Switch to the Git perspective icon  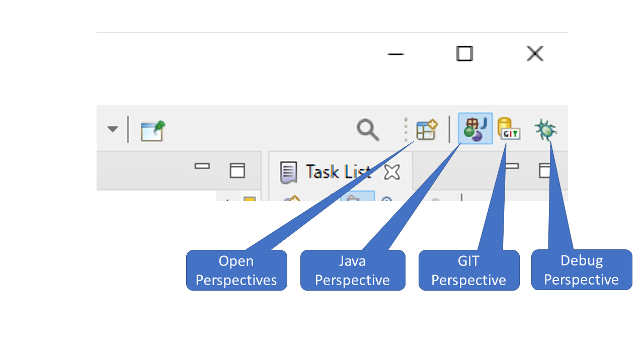(509, 129)
